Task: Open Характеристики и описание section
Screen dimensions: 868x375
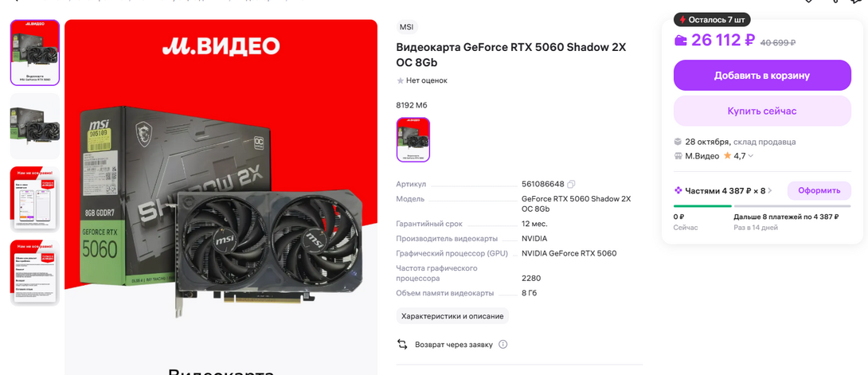Action: tap(452, 316)
